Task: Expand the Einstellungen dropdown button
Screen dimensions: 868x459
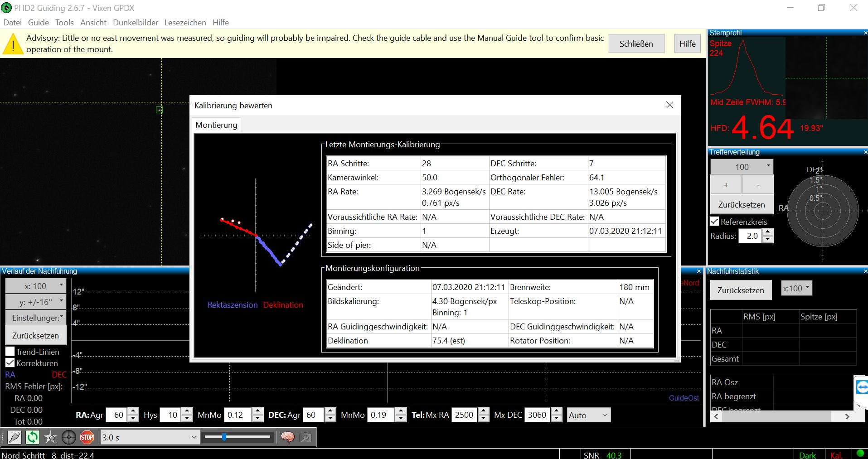Action: [36, 318]
